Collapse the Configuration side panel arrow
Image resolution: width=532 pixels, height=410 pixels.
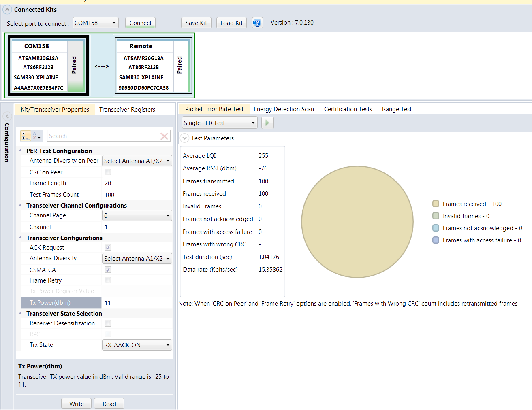tap(7, 117)
